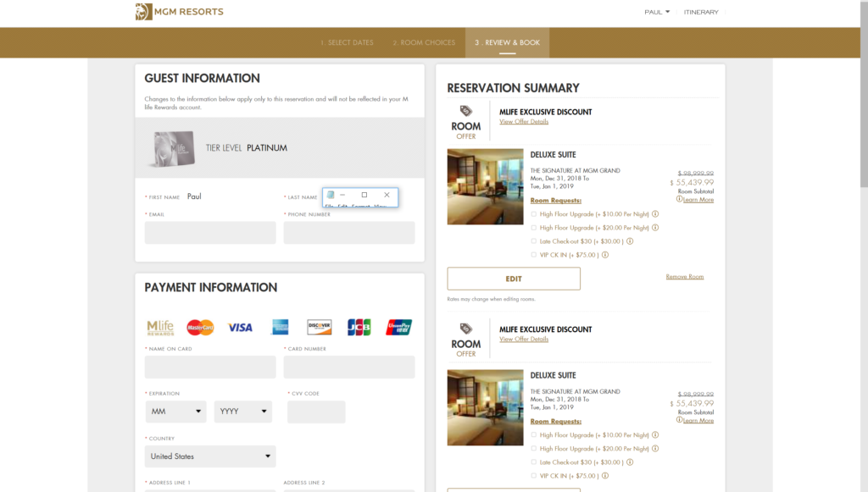Open info for second suite's $20.00 High Floor Upgrade
The image size is (868, 492).
[x=655, y=448]
